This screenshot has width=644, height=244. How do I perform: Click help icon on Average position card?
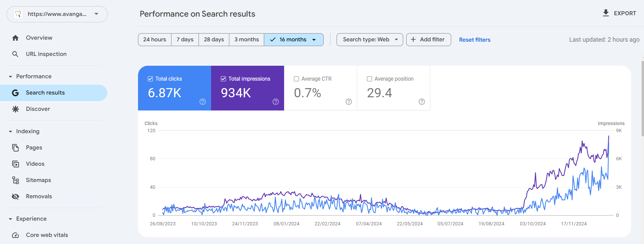(422, 102)
